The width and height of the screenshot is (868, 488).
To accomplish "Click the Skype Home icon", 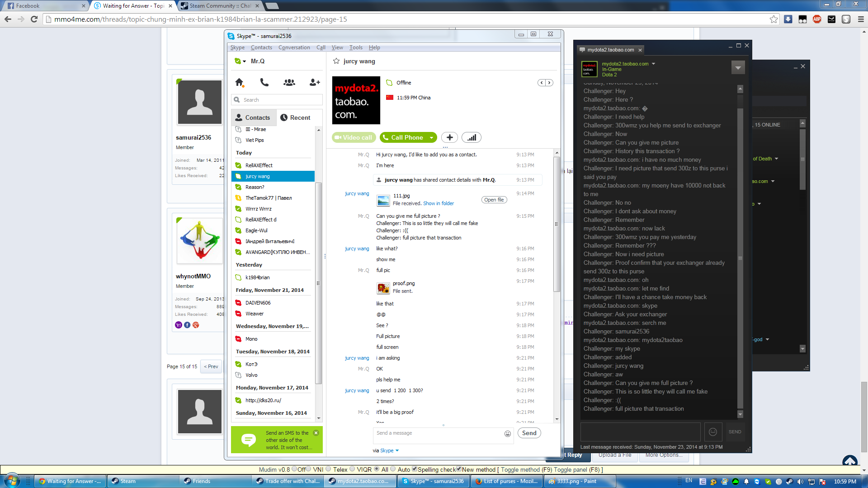I will click(239, 82).
